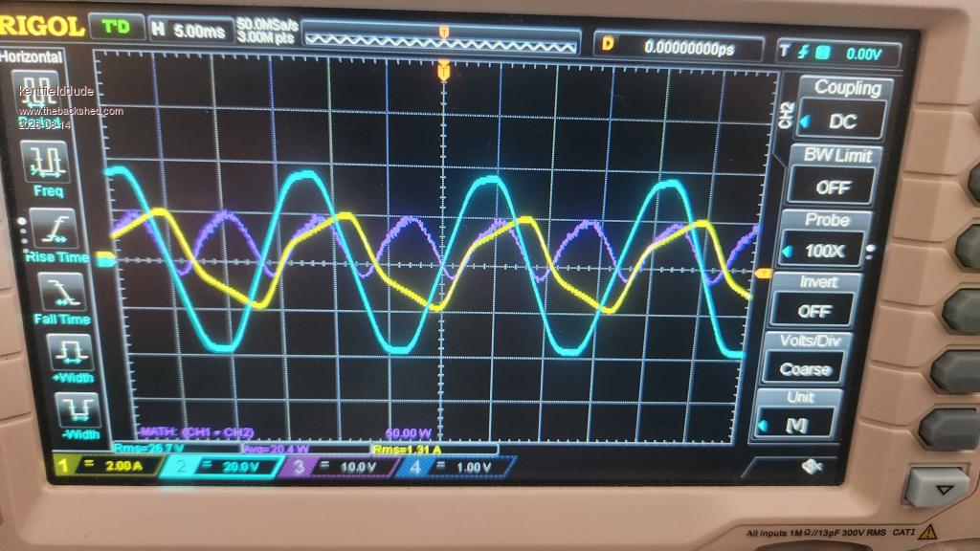Click the H 5.00ms timebase indicator
980x551 pixels.
[x=189, y=30]
